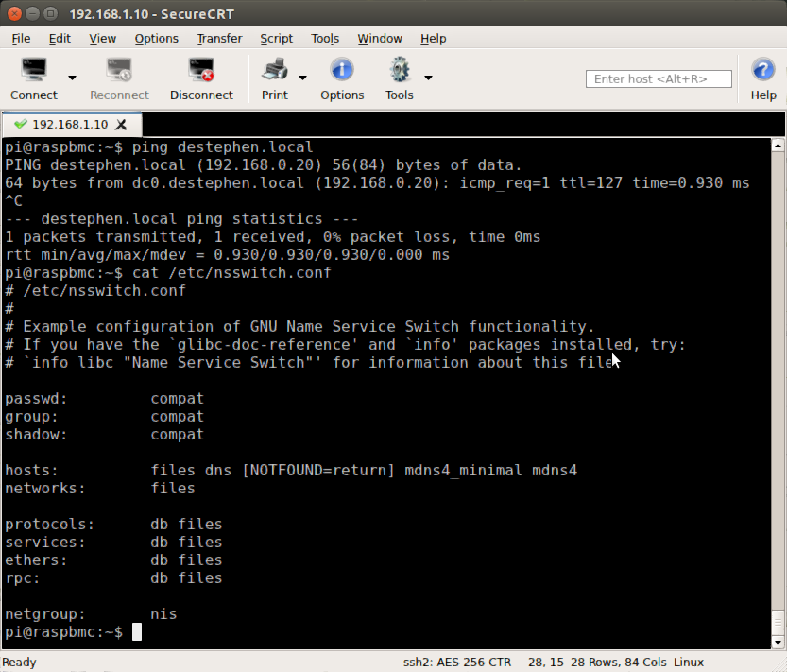Open the Connect dropdown arrow

click(72, 78)
